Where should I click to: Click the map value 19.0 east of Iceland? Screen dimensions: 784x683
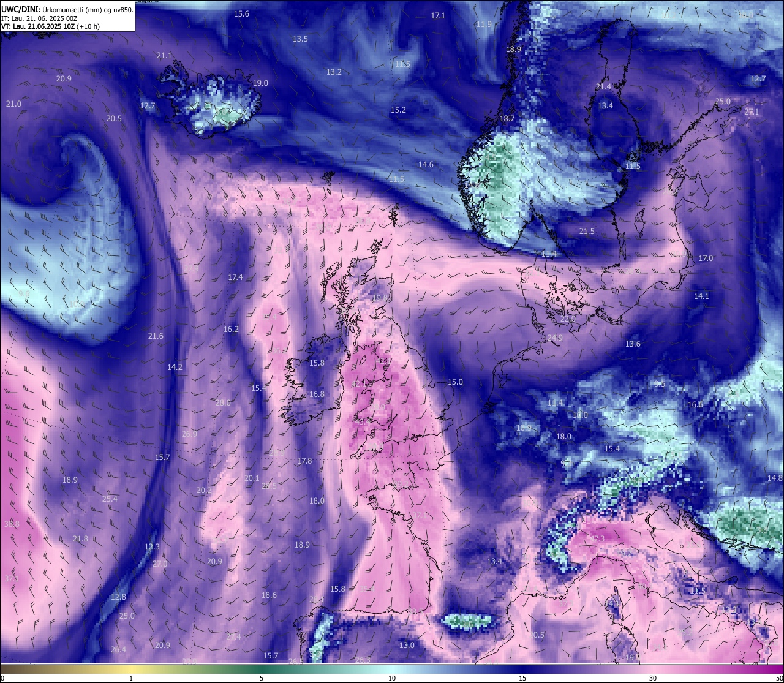click(x=260, y=83)
